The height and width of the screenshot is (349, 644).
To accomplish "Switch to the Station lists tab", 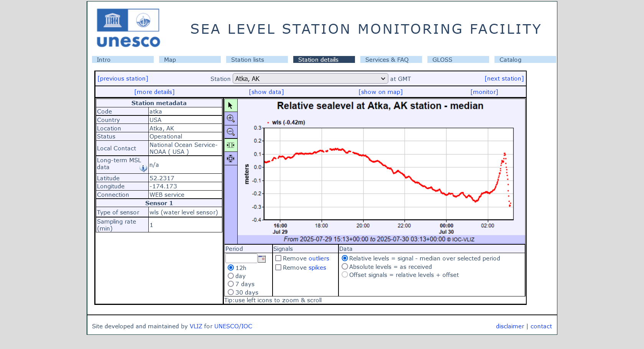I will [x=257, y=59].
